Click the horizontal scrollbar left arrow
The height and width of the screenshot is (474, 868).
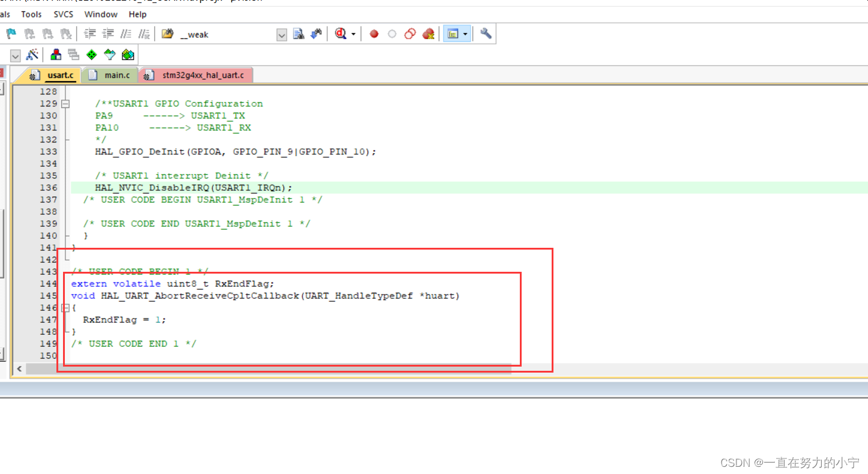click(x=19, y=368)
